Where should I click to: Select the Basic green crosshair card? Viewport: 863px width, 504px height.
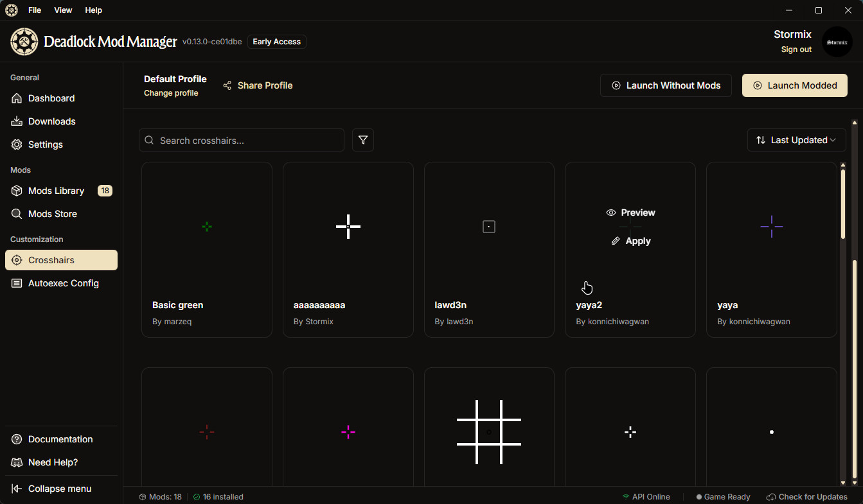(x=206, y=249)
